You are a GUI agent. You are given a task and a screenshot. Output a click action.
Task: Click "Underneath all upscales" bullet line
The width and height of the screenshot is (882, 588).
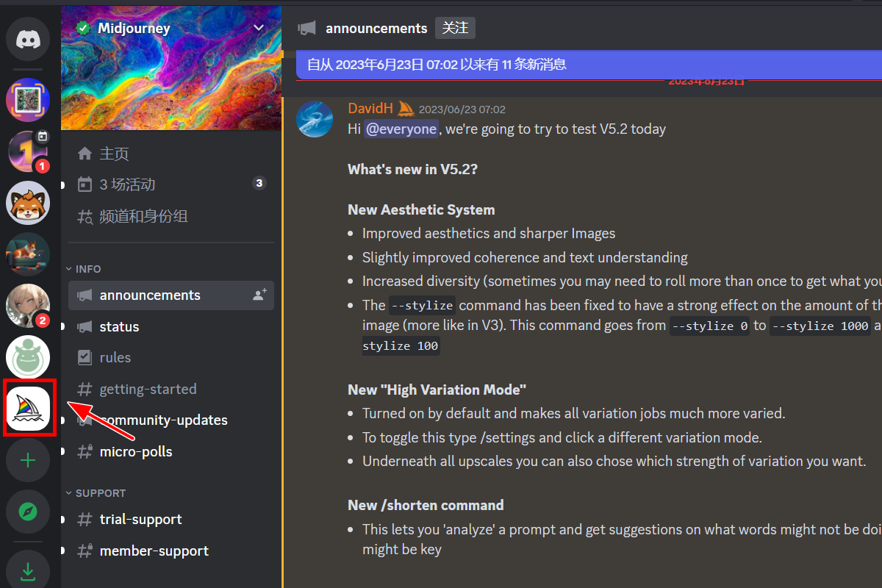click(614, 462)
